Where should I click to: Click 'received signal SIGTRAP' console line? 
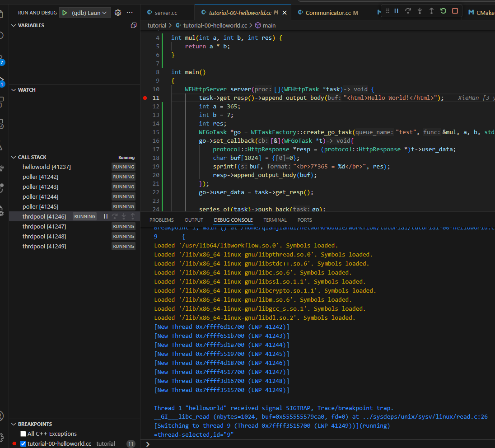(x=274, y=408)
